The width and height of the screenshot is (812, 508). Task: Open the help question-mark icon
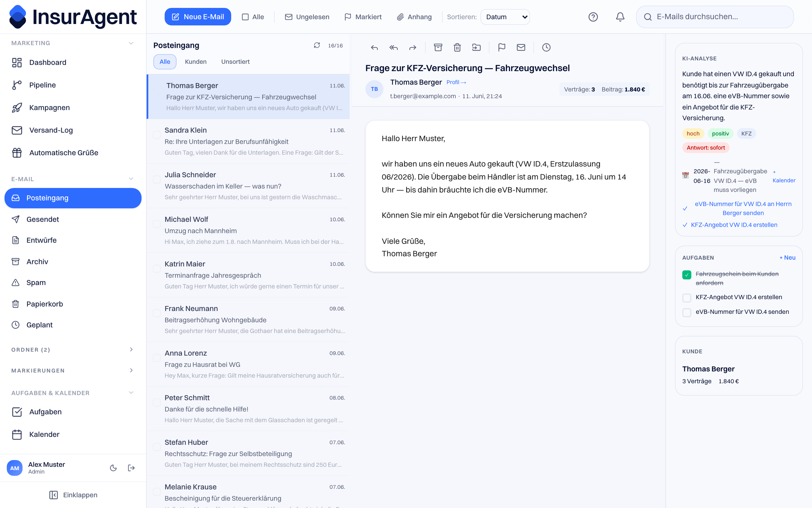[x=593, y=17]
